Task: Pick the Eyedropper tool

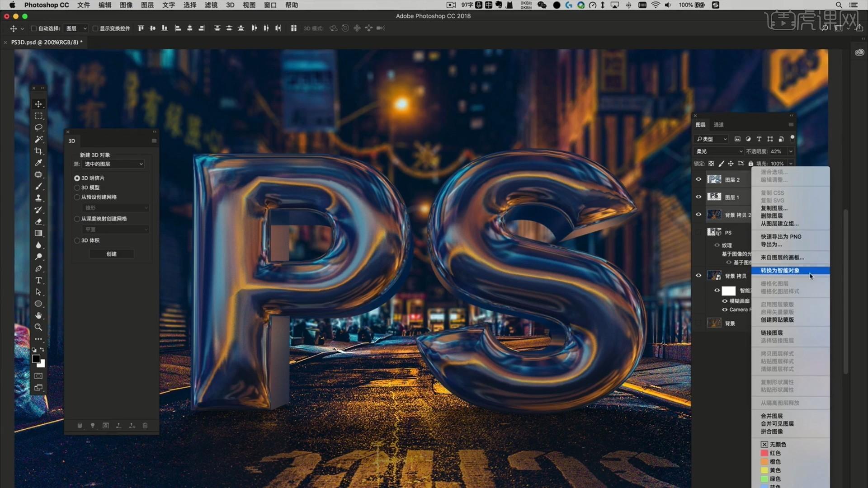Action: point(38,163)
